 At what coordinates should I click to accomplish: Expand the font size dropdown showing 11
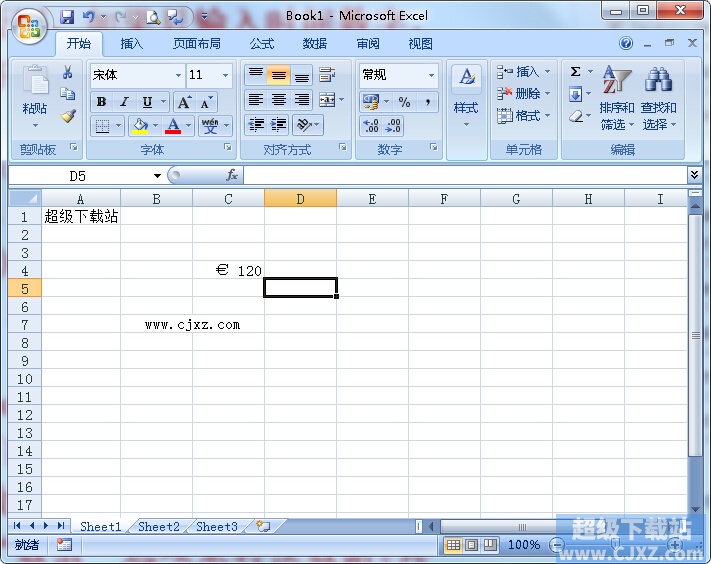pos(210,75)
